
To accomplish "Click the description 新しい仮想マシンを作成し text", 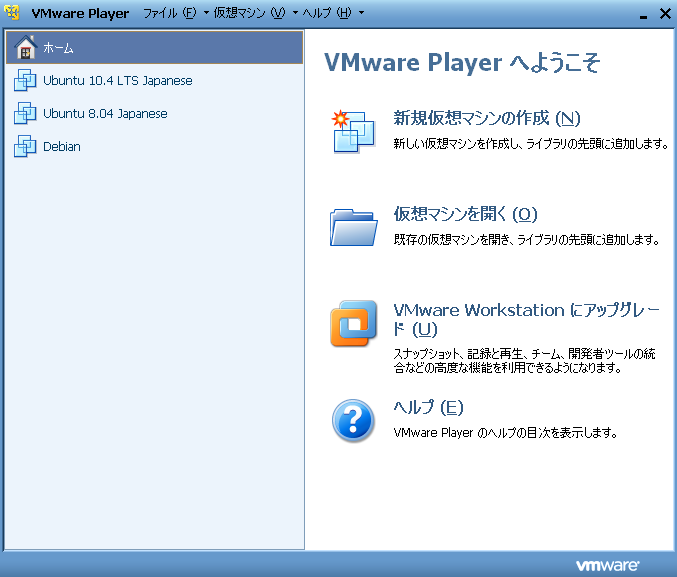I will click(x=531, y=143).
